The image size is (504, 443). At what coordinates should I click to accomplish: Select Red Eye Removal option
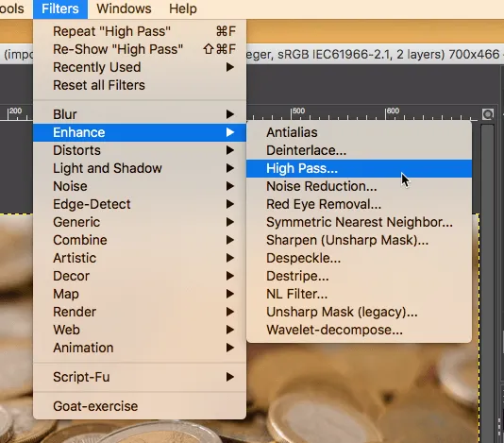(359, 204)
